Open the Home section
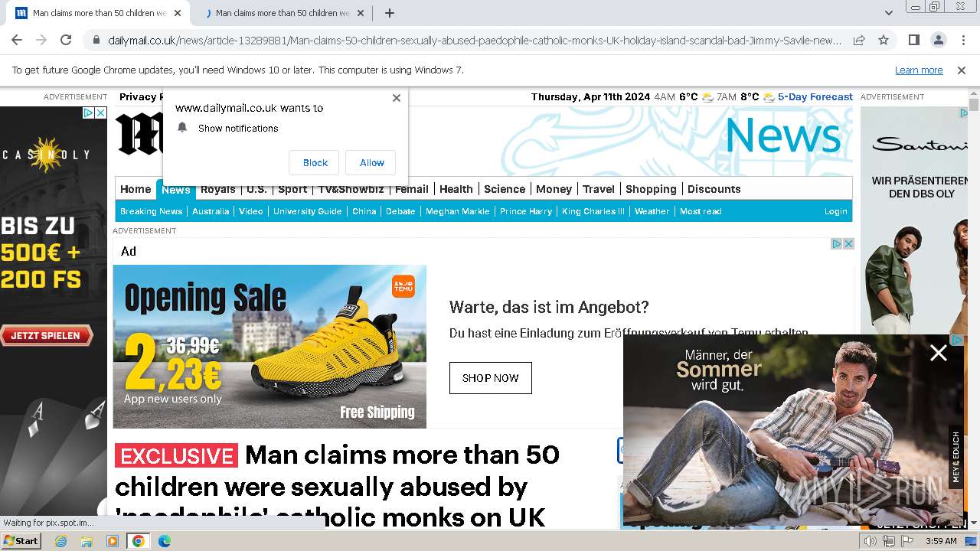 [136, 189]
